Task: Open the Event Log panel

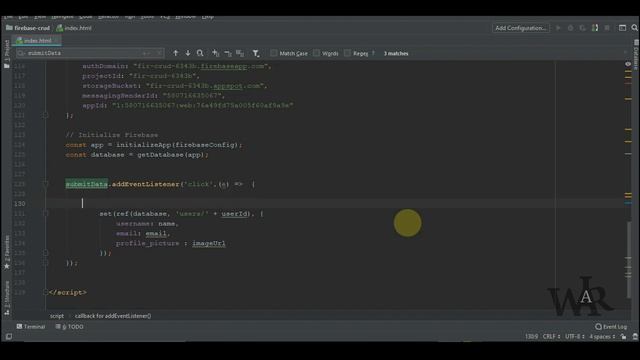Action: pos(611,327)
